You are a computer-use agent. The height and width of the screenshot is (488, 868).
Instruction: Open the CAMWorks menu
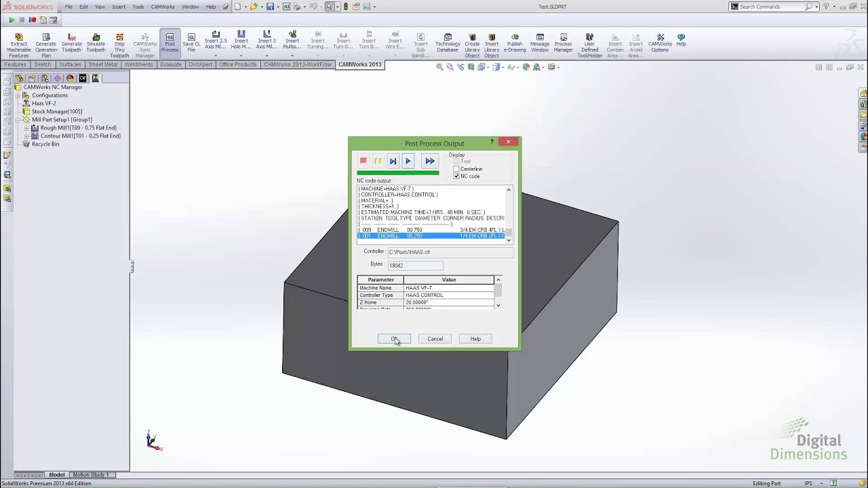163,7
